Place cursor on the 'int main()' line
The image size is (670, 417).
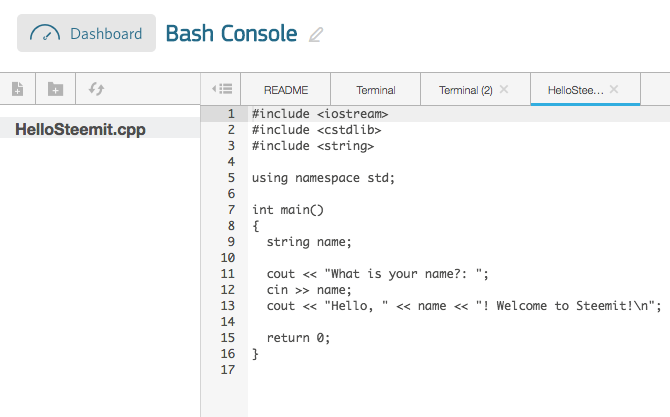tap(288, 210)
